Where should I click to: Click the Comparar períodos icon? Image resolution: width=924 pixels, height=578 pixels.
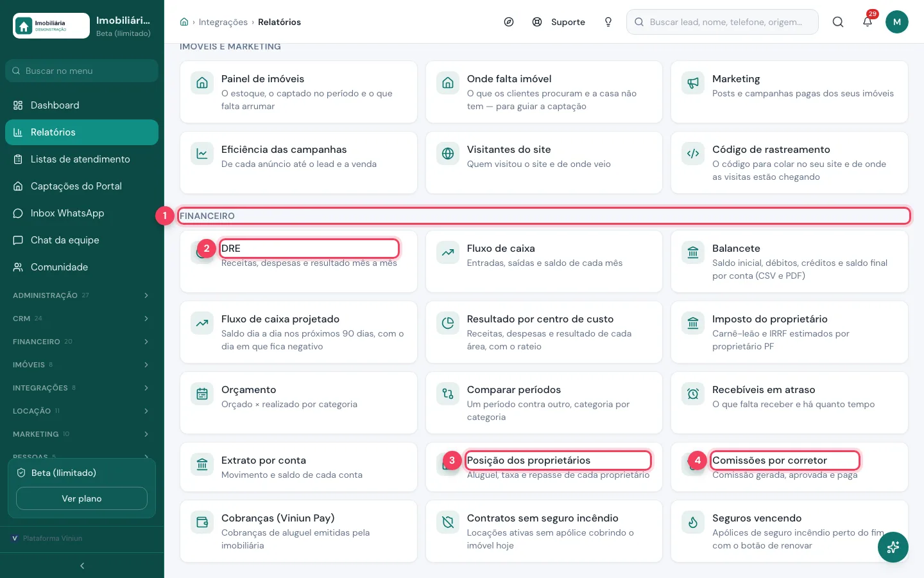tap(448, 394)
